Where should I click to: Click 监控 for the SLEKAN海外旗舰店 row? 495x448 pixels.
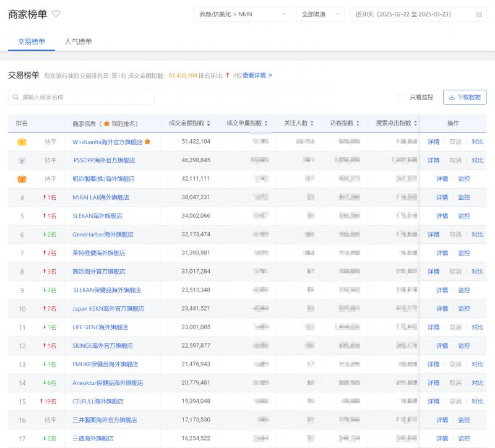[464, 216]
